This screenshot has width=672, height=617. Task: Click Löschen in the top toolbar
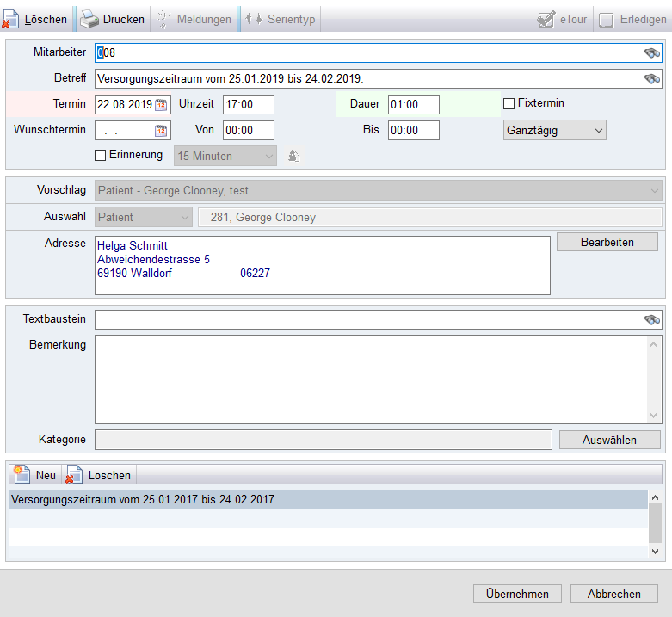tap(35, 19)
